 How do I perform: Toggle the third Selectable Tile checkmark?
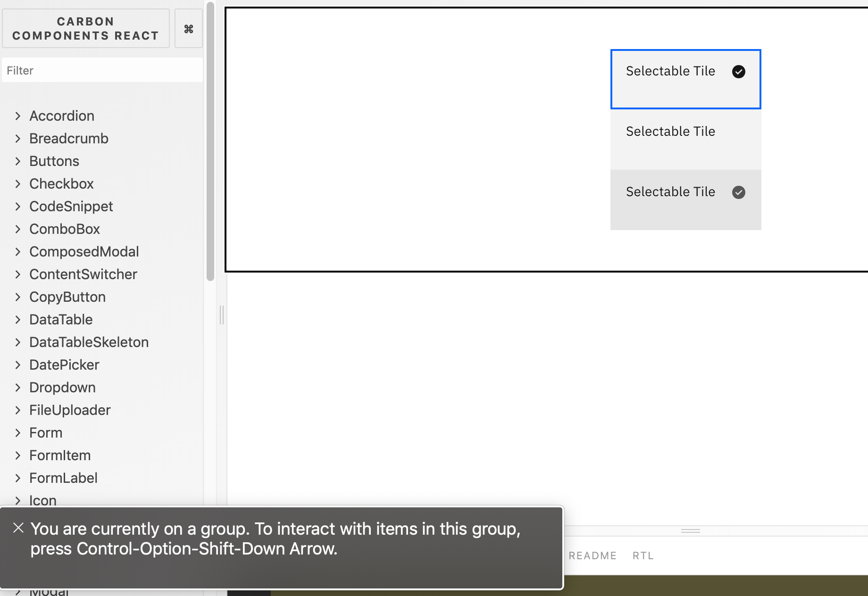point(738,192)
